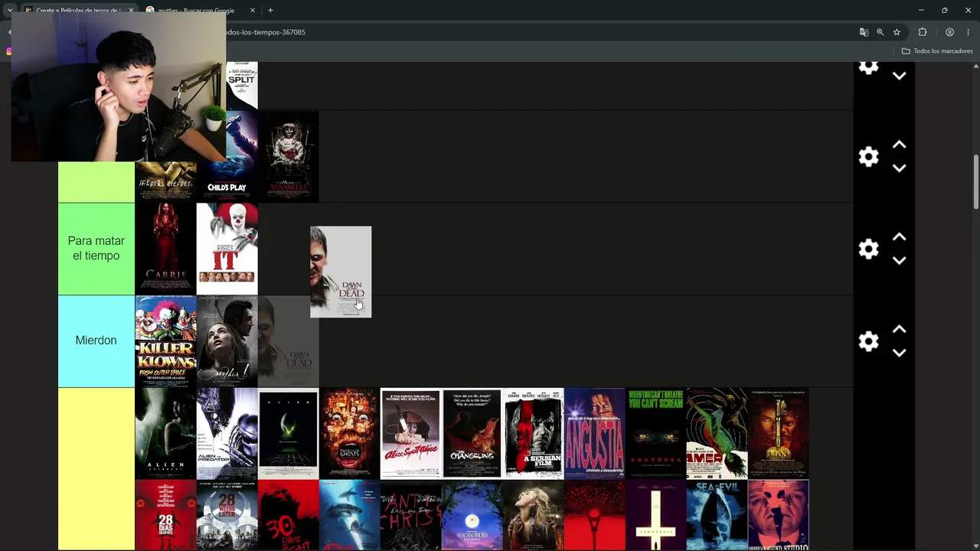Viewport: 980px width, 551px height.
Task: Click the zoom magnifier icon in address bar
Action: click(880, 32)
